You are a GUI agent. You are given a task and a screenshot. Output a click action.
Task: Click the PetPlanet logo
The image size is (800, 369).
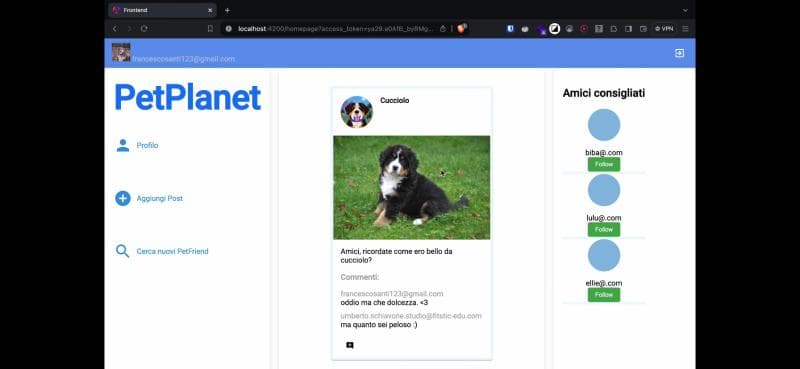pyautogui.click(x=188, y=97)
